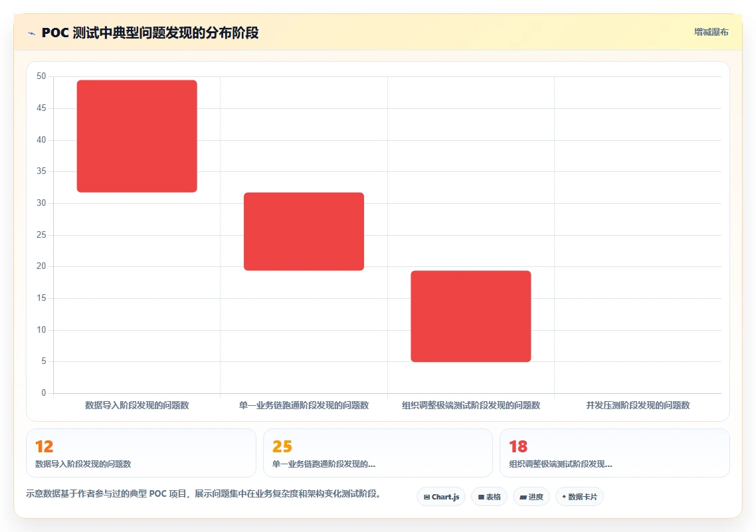The height and width of the screenshot is (532, 756).
Task: Click the x-axis label 组织调整极端测试阶段发现的问题数
Action: [471, 405]
